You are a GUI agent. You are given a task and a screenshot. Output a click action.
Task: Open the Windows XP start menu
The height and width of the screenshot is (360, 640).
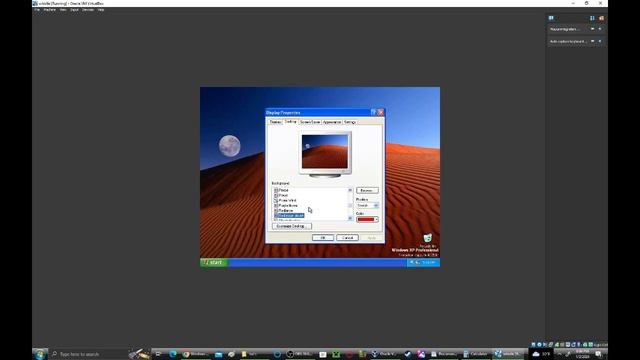click(x=214, y=262)
